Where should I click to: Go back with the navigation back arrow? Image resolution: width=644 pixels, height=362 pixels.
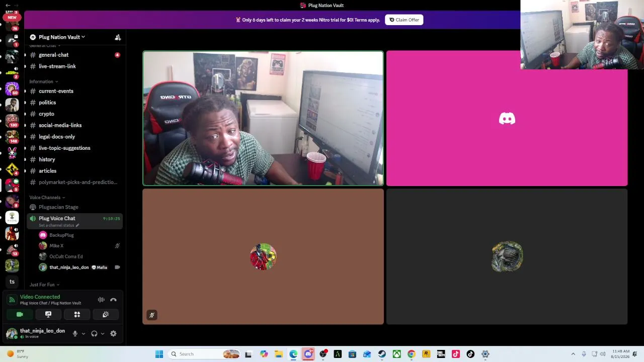coord(8,5)
